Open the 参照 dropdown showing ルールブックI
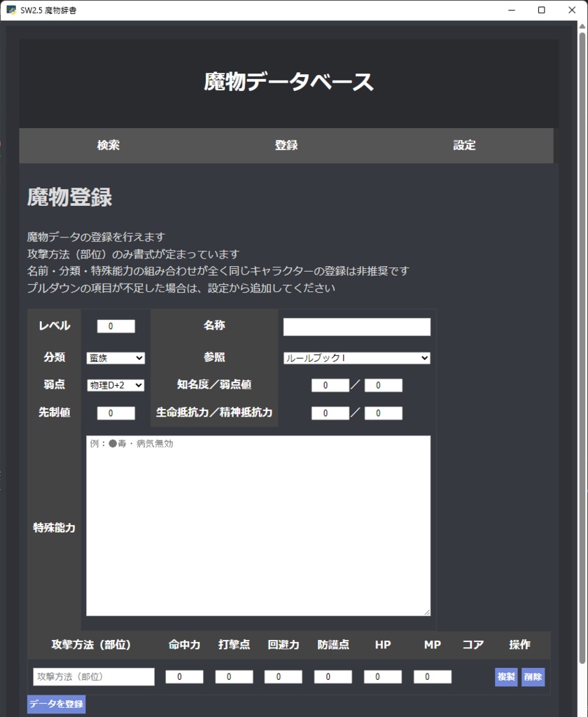The height and width of the screenshot is (717, 588). (357, 358)
